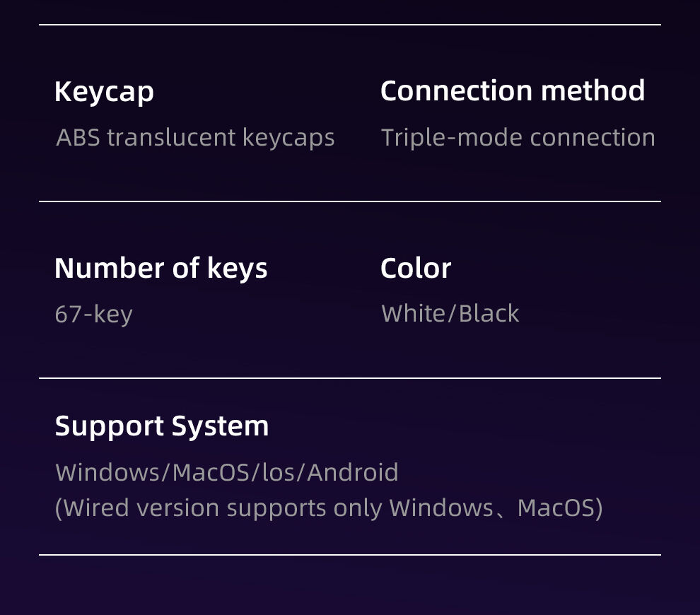Click the Color heading
The height and width of the screenshot is (615, 700).
pos(416,268)
